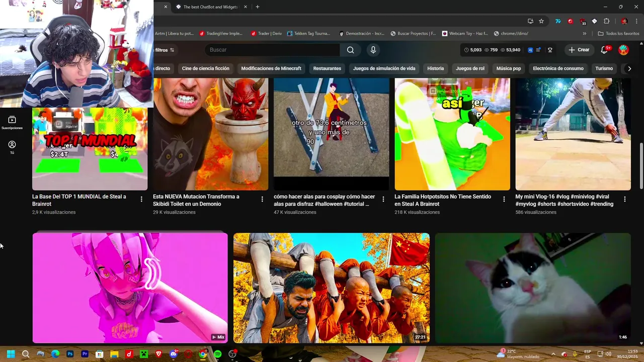Open the Chrome three-dot menu

click(637, 21)
